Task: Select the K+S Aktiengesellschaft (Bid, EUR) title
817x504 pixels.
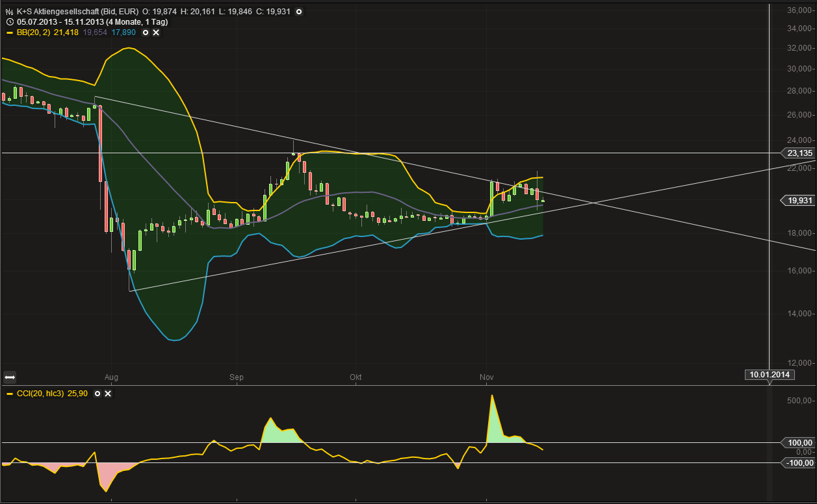Action: click(77, 12)
